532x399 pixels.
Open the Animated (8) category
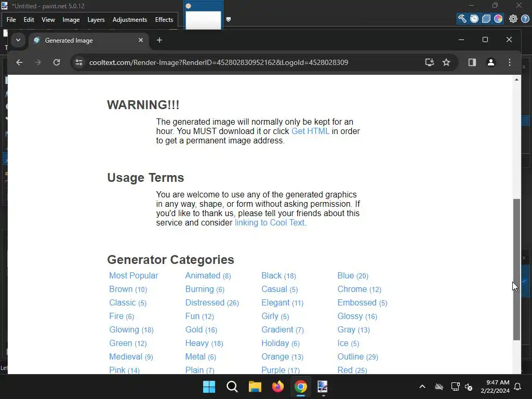click(208, 275)
